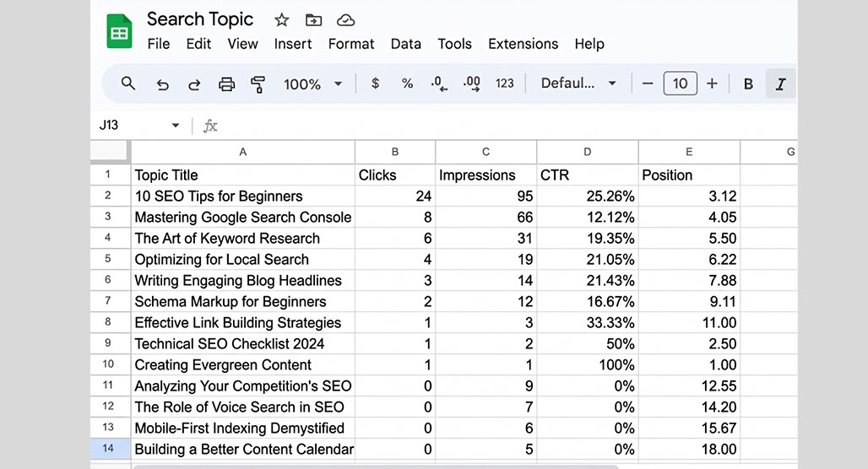Select the Position header cell
868x469 pixels.
tap(689, 175)
